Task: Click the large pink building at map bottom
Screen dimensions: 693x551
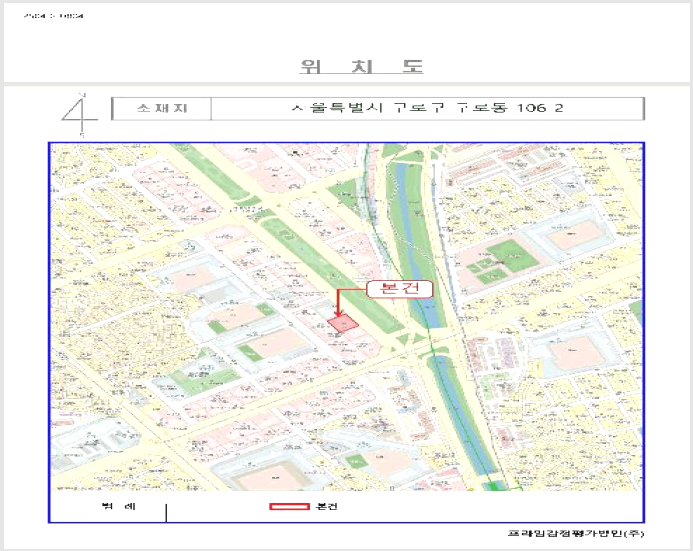Action: tap(275, 478)
